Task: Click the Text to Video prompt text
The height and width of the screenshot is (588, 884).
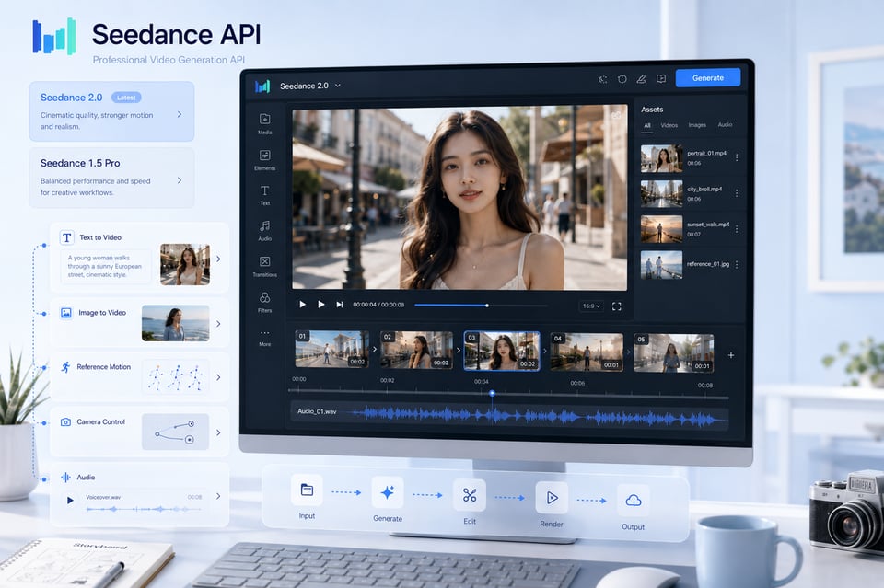Action: click(x=105, y=267)
